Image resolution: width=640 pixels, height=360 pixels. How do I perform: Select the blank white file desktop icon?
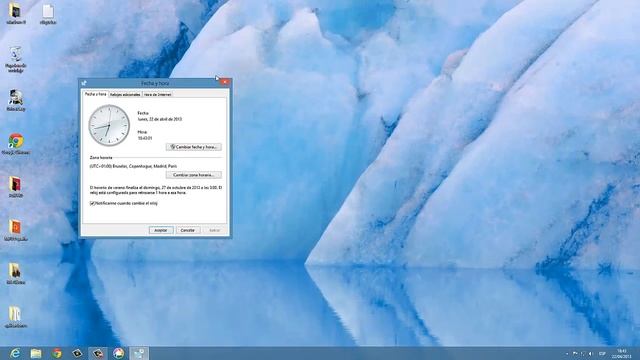[x=48, y=14]
